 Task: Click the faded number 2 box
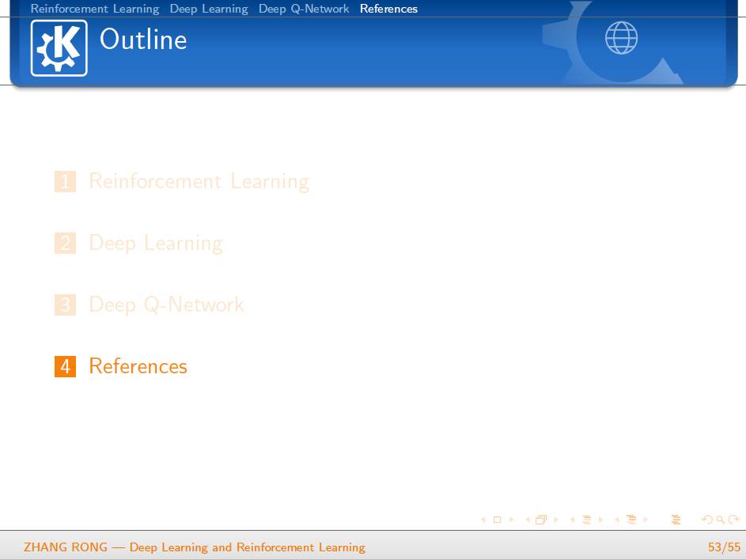pos(65,243)
